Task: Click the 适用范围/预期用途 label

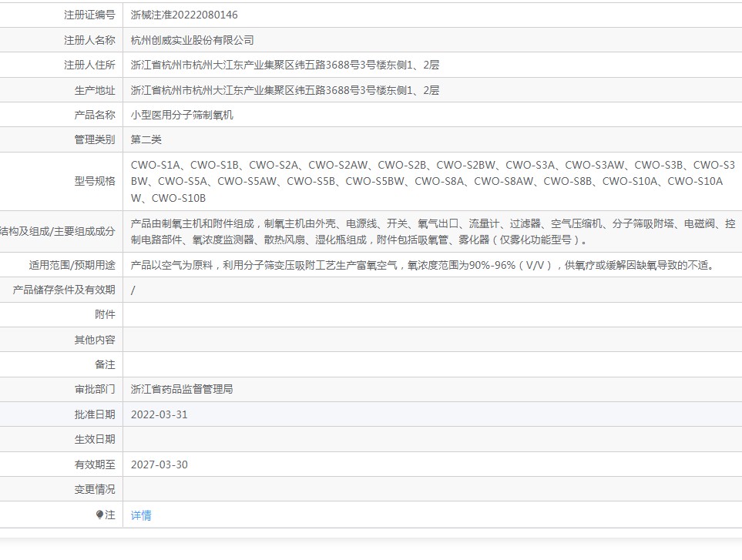Action: click(72, 265)
